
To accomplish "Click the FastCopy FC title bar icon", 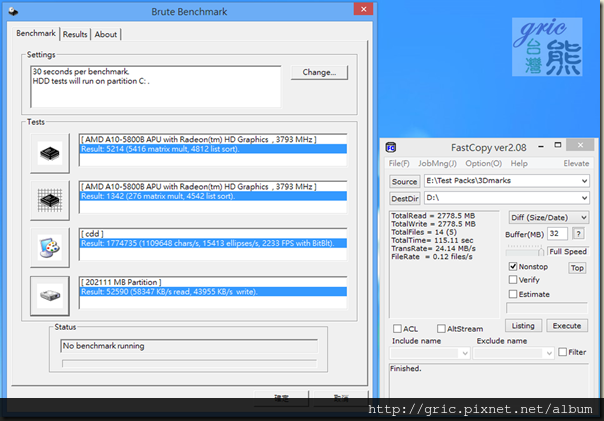I will pos(391,148).
